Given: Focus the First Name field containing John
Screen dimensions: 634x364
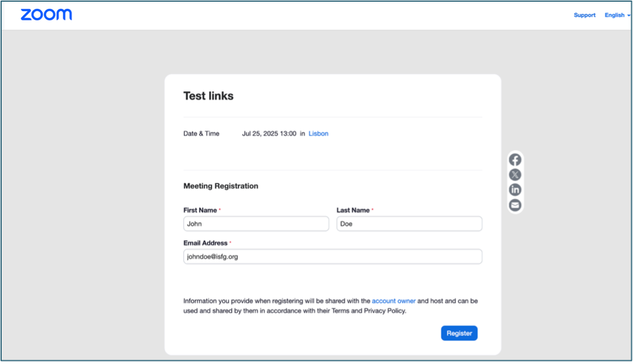Looking at the screenshot, I should 256,224.
